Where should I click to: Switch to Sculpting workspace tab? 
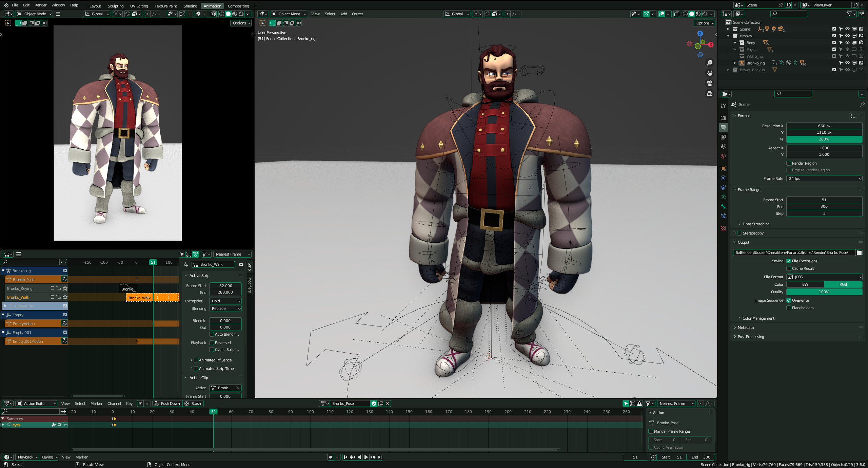tap(116, 6)
